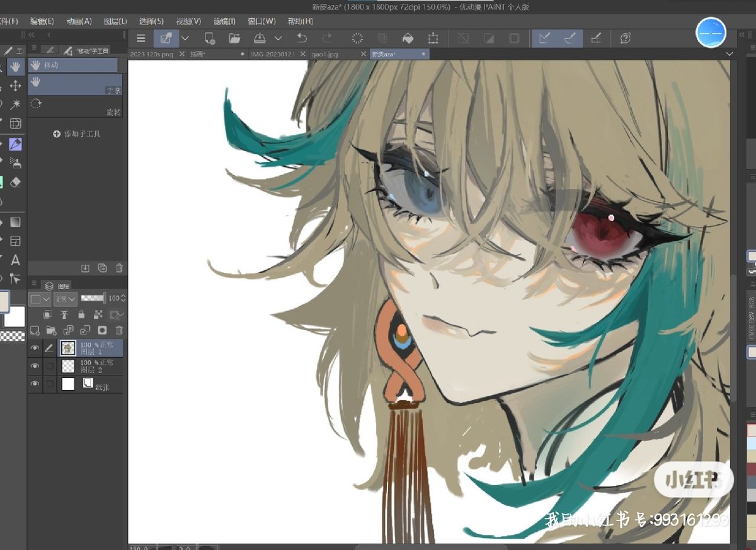Open the hamburger menu in command bar

pyautogui.click(x=141, y=38)
